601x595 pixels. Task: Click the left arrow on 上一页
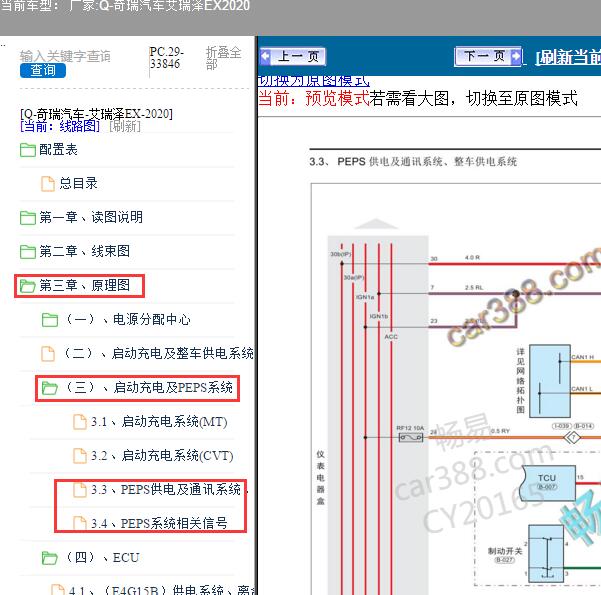click(265, 56)
